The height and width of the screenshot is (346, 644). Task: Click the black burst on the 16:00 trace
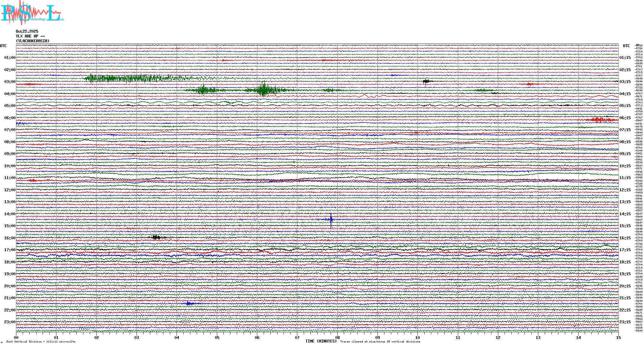point(156,237)
